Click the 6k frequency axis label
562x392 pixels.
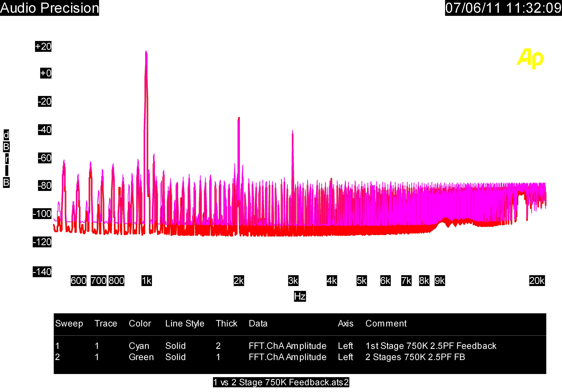coord(385,281)
